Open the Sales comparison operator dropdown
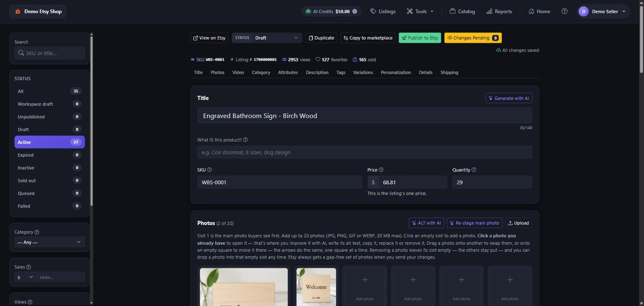644x306 pixels. pyautogui.click(x=25, y=277)
